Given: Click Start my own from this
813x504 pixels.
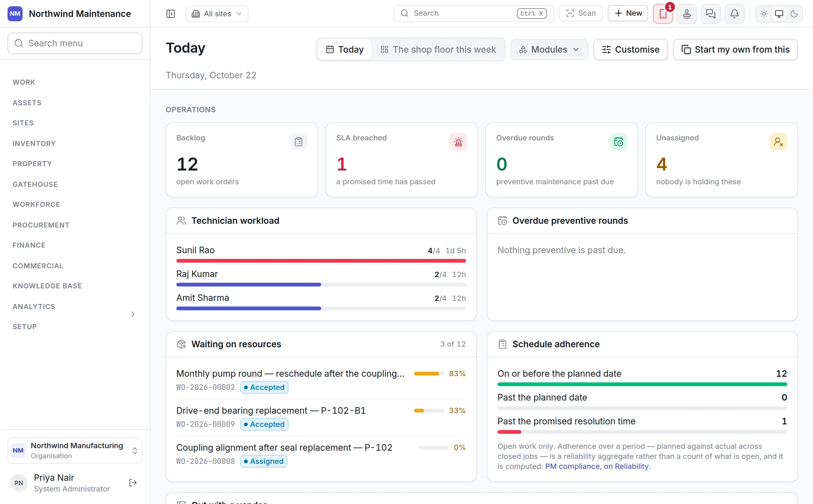Looking at the screenshot, I should point(735,49).
